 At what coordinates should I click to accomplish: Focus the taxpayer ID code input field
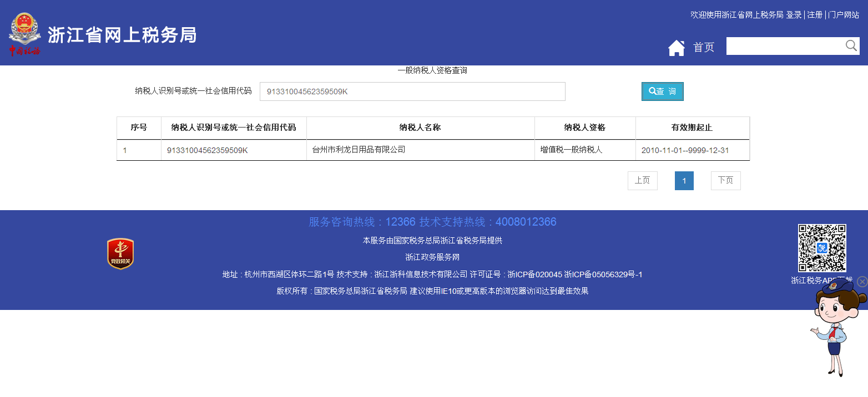click(x=412, y=91)
